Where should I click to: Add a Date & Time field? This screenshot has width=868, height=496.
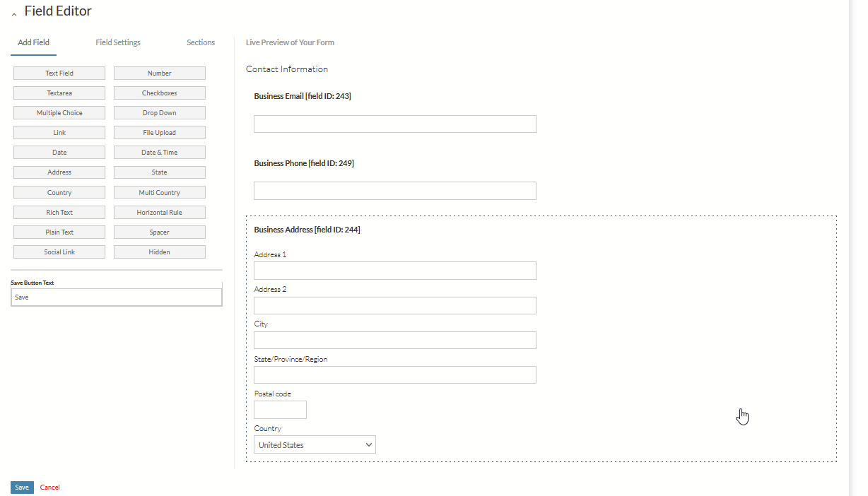160,153
